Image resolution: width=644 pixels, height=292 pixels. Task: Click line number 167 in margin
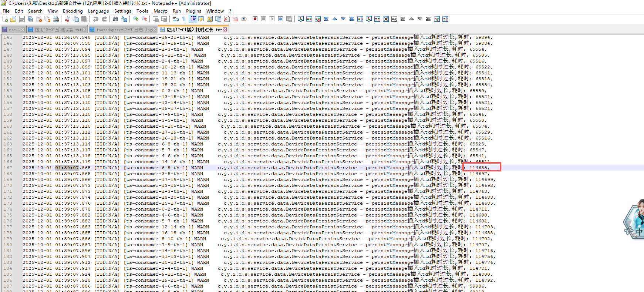8,168
